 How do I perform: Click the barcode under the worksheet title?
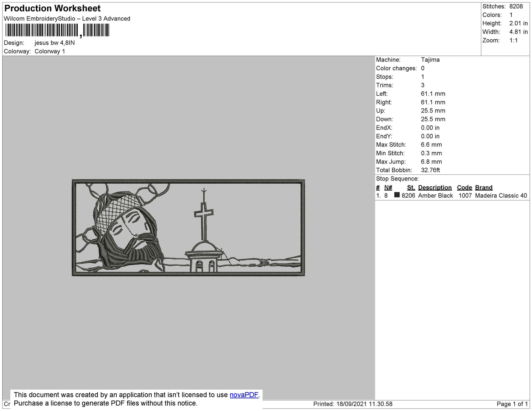[x=57, y=31]
